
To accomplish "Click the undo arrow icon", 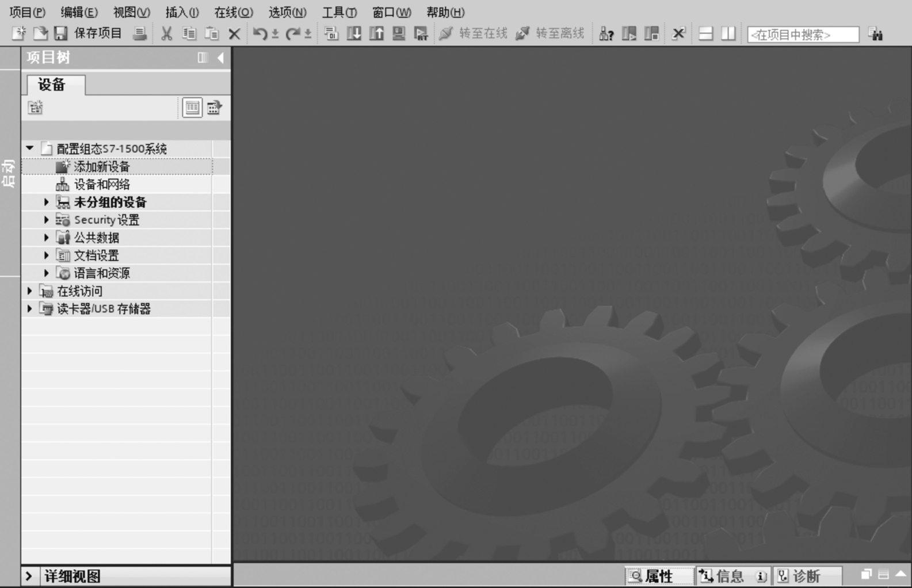I will 260,33.
